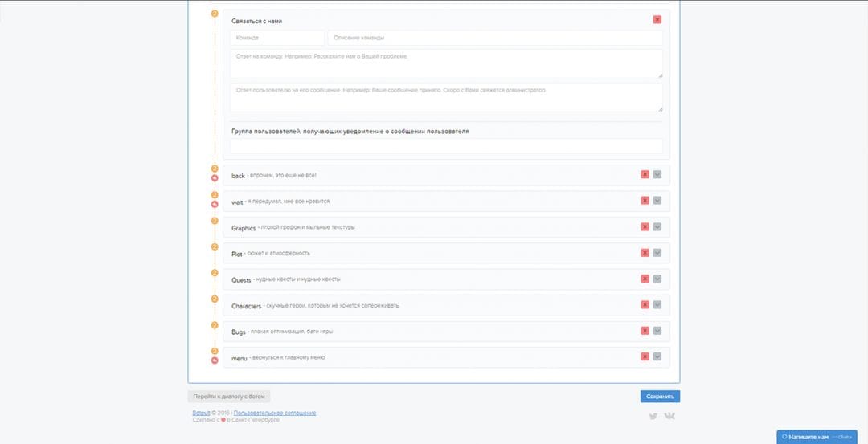Viewport: 868px width, 444px height.
Task: Click the description 'вернуться к главному меню'
Action: coord(289,358)
